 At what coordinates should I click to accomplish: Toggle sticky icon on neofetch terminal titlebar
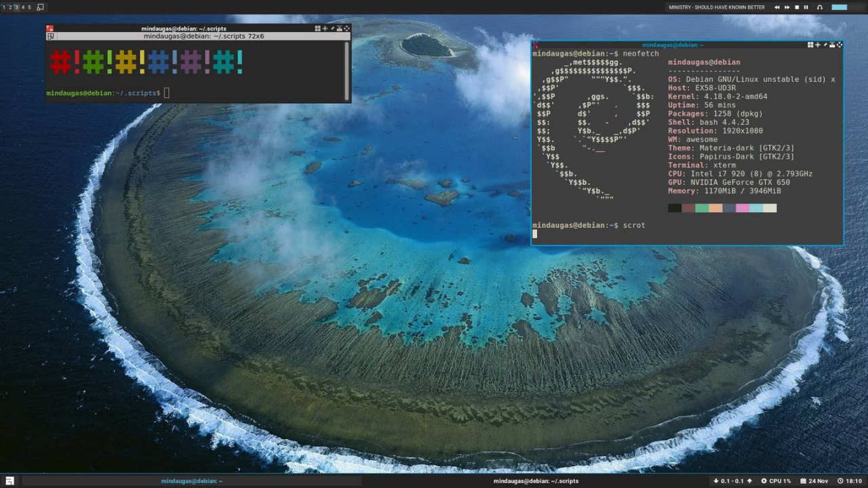click(825, 45)
